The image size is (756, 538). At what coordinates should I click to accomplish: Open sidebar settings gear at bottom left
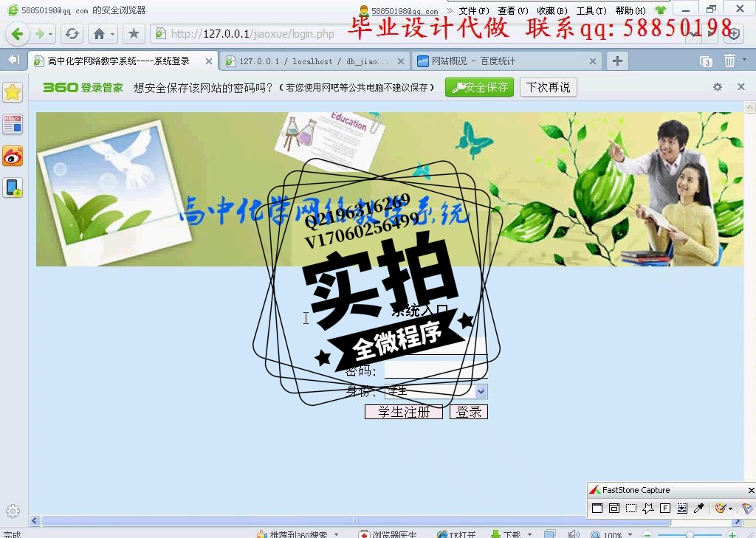coord(13,511)
